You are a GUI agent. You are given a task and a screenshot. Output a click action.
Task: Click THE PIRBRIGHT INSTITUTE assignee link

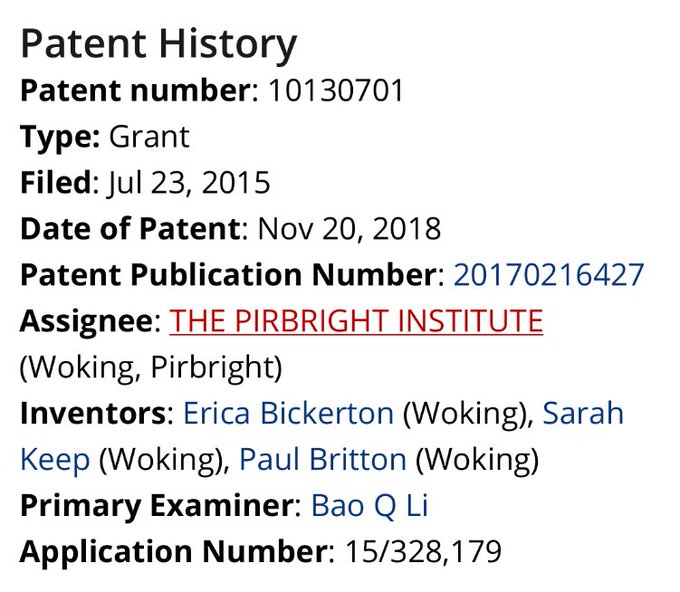pyautogui.click(x=356, y=321)
